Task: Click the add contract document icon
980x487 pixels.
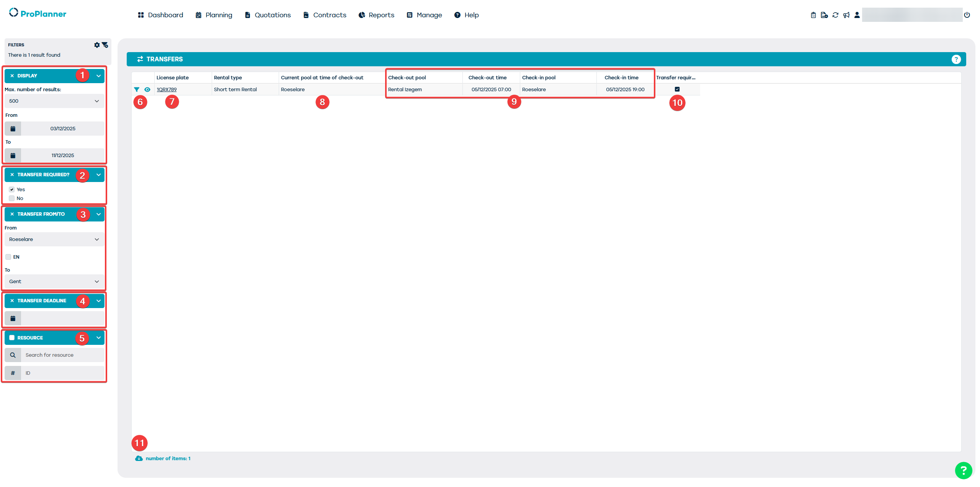Action: (x=824, y=15)
